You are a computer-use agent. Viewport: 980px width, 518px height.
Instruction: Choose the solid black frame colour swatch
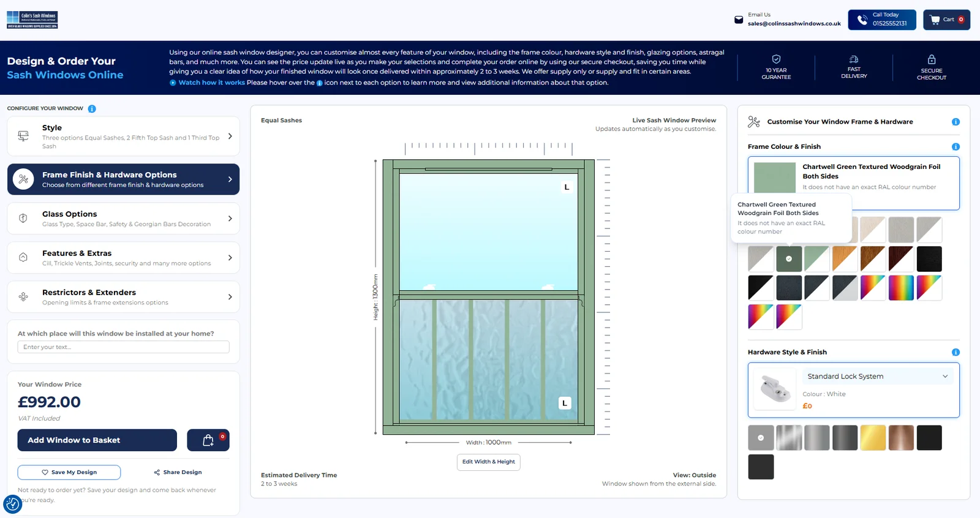point(929,259)
